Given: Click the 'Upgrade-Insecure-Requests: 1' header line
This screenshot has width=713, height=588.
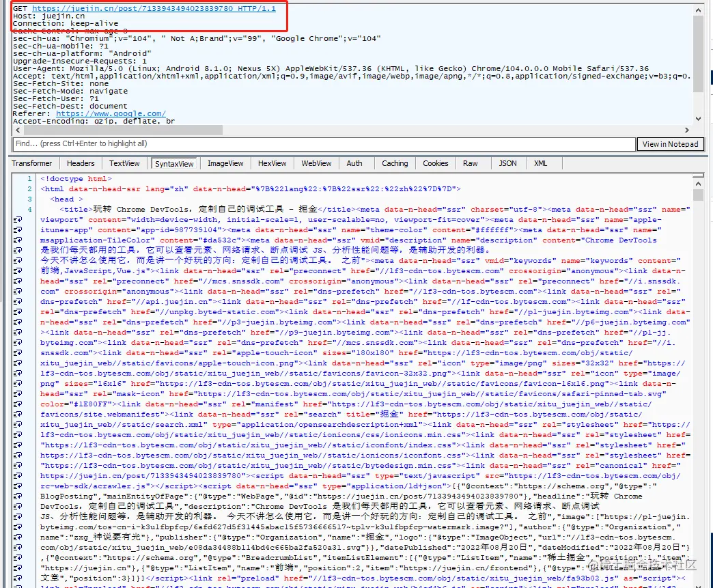Looking at the screenshot, I should point(80,61).
